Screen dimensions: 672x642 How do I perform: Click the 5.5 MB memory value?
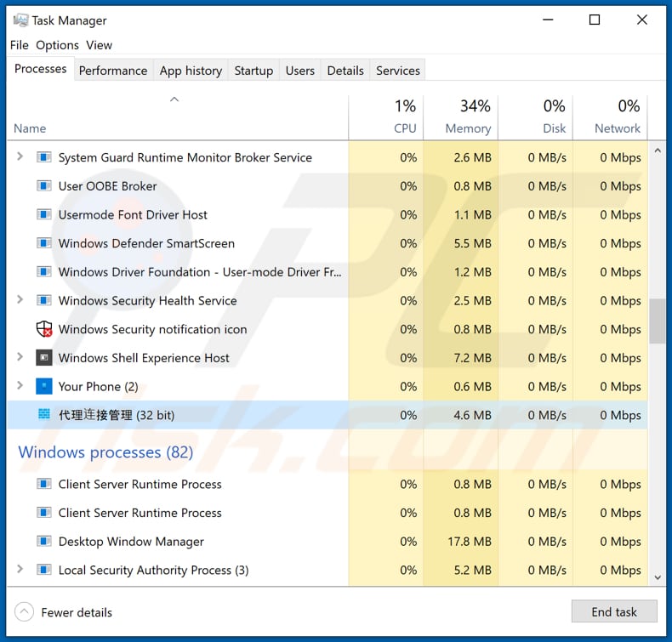point(472,243)
